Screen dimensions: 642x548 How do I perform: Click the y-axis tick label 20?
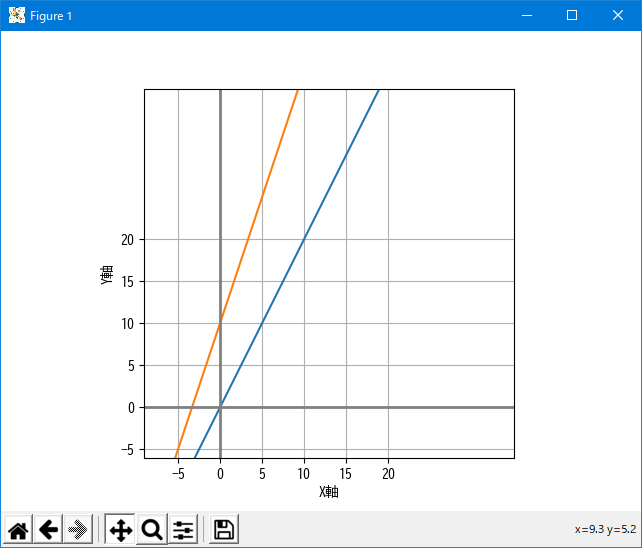pyautogui.click(x=127, y=240)
